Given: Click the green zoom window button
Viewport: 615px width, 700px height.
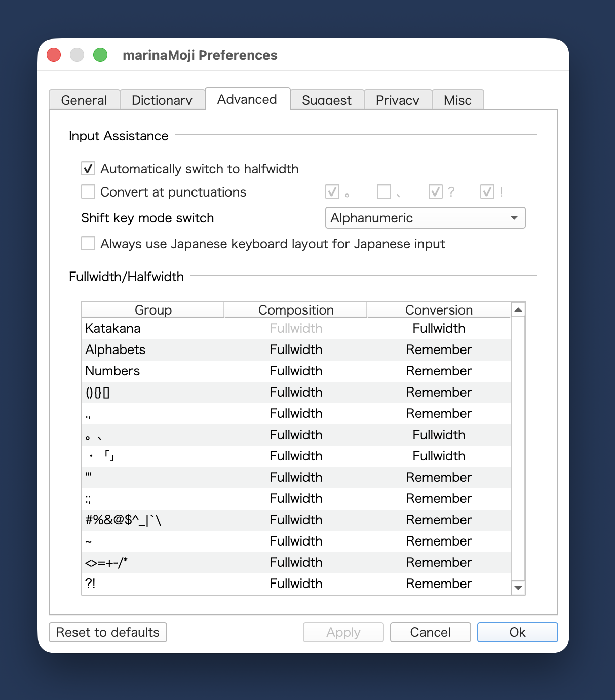Looking at the screenshot, I should [x=100, y=55].
